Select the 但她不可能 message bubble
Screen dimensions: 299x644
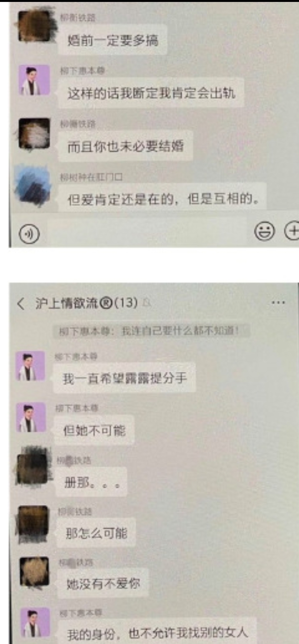94,430
